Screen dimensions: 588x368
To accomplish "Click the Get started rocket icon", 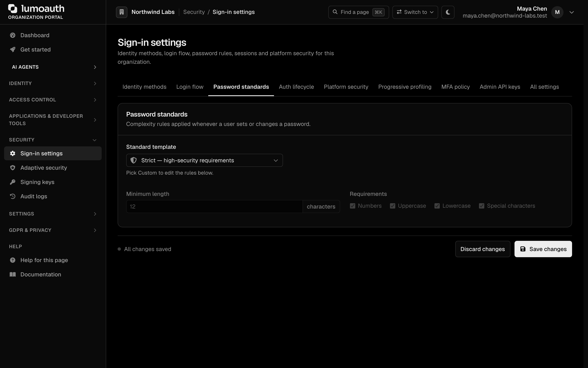I will (x=13, y=50).
